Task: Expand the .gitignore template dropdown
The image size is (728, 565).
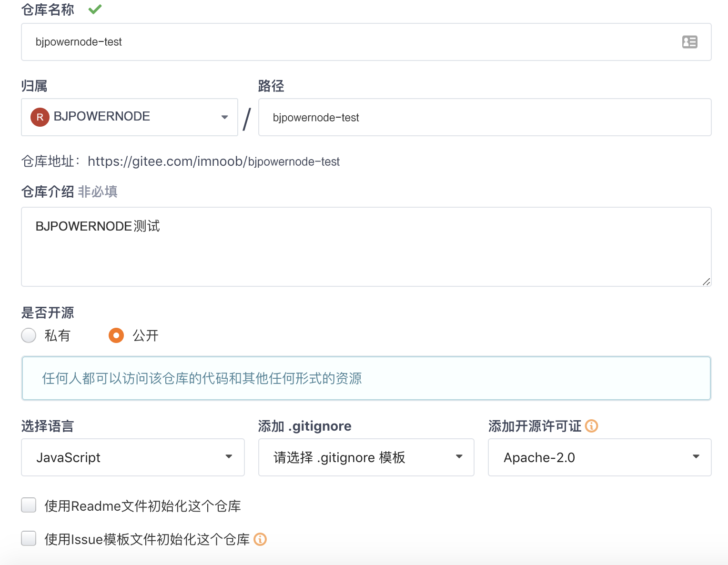Action: 366,457
